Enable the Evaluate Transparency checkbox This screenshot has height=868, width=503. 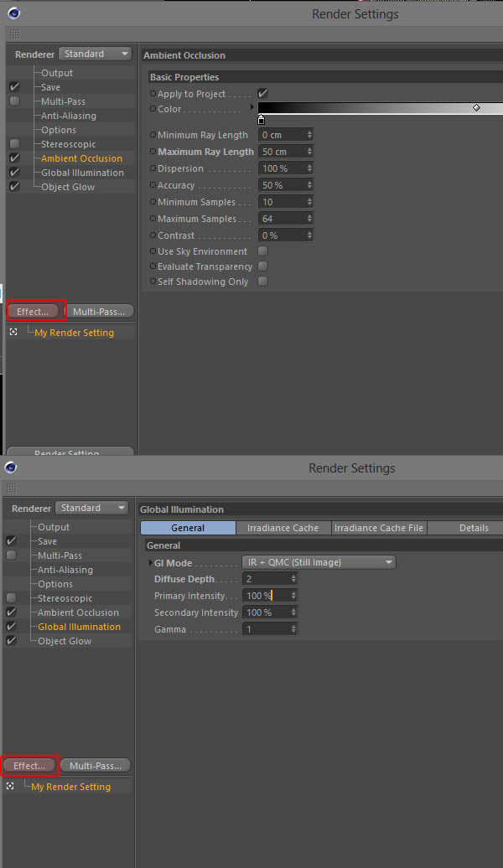coord(262,266)
